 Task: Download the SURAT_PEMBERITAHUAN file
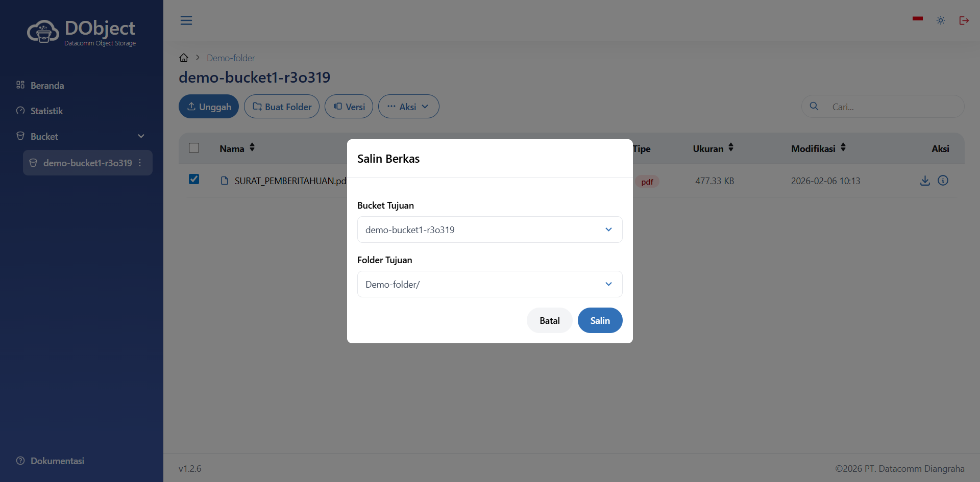[x=925, y=181]
